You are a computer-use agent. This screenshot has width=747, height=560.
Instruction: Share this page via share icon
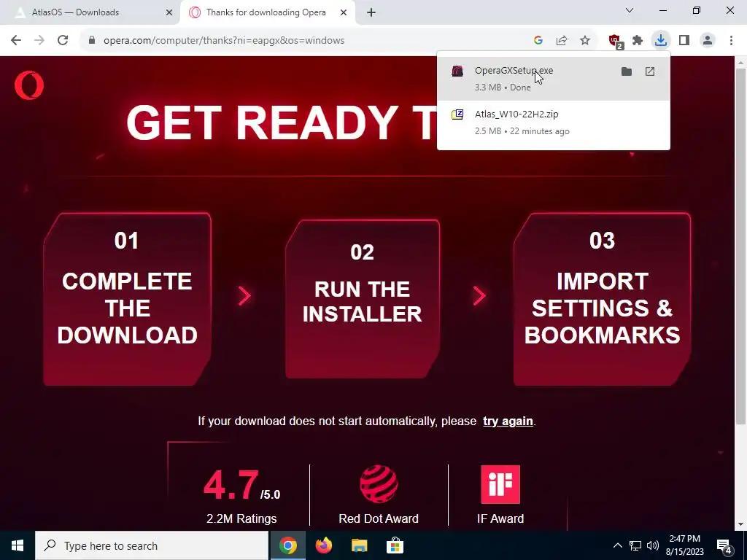pyautogui.click(x=562, y=41)
